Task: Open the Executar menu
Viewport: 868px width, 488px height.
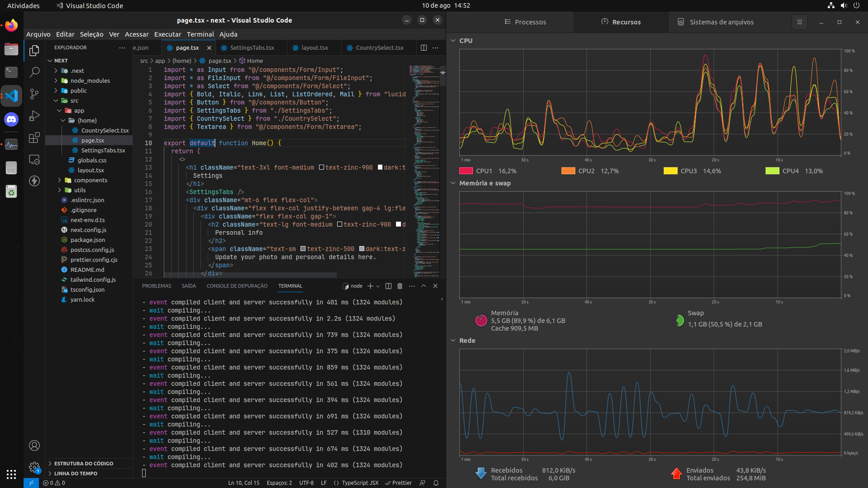Action: [x=167, y=34]
